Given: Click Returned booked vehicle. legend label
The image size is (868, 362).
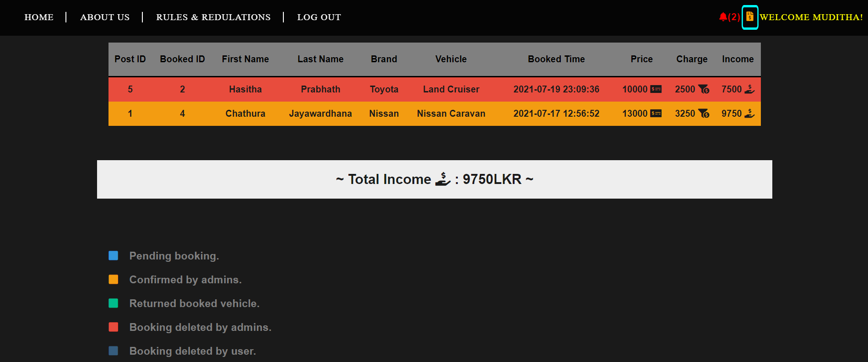Looking at the screenshot, I should (195, 303).
